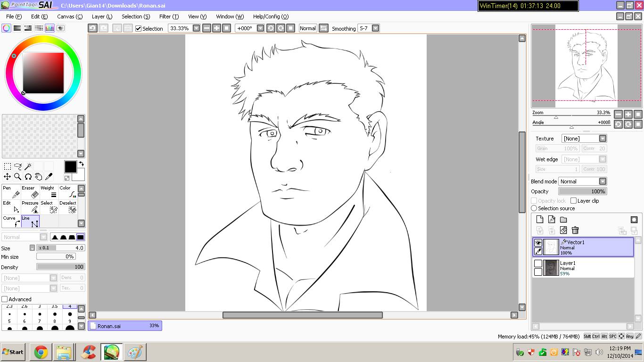The image size is (644, 362).
Task: Open the rotation angle dropdown
Action: [x=260, y=28]
